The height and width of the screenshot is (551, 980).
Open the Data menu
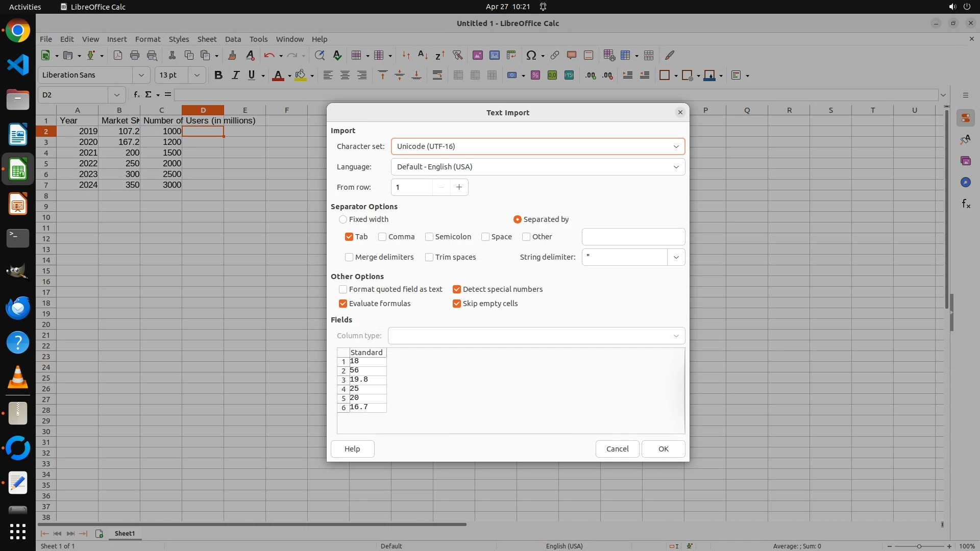[x=233, y=39]
